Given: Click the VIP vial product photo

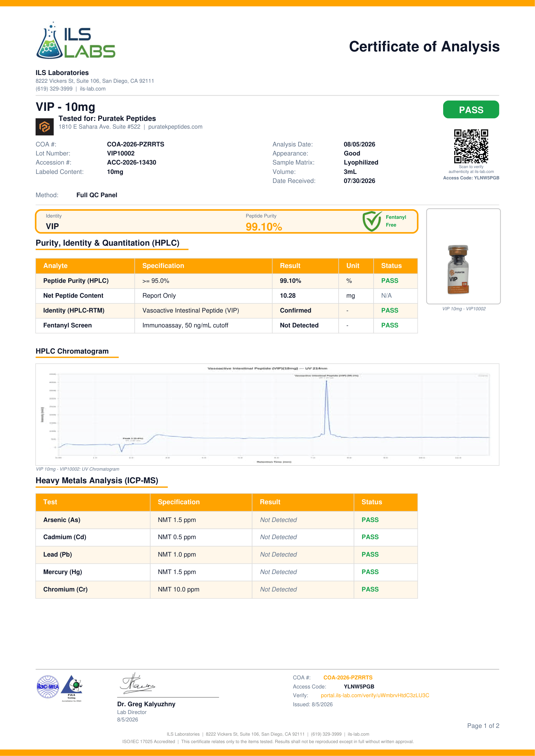Looking at the screenshot, I should click(x=458, y=269).
